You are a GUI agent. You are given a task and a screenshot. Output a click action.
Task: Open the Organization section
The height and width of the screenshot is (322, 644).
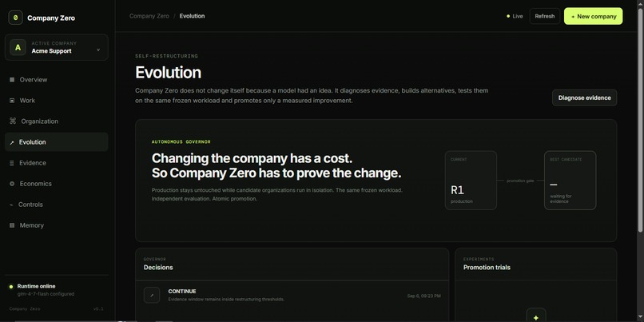point(57,121)
